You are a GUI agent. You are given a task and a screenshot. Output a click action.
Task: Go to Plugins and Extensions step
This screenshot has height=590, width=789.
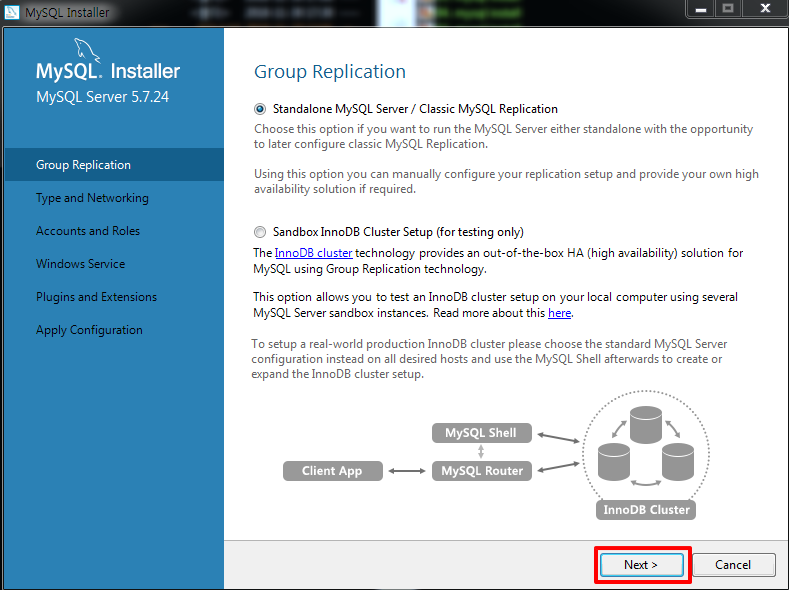[x=96, y=297]
